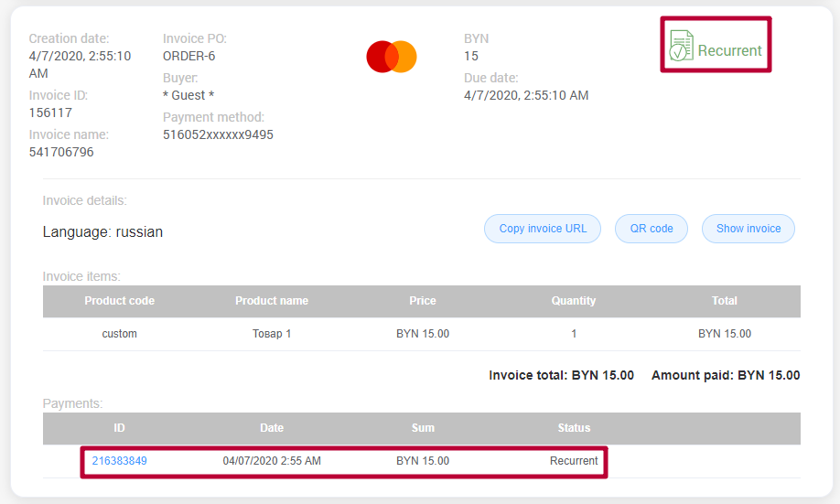Screen dimensions: 840x504
Task: Open the QR code button
Action: 651,229
